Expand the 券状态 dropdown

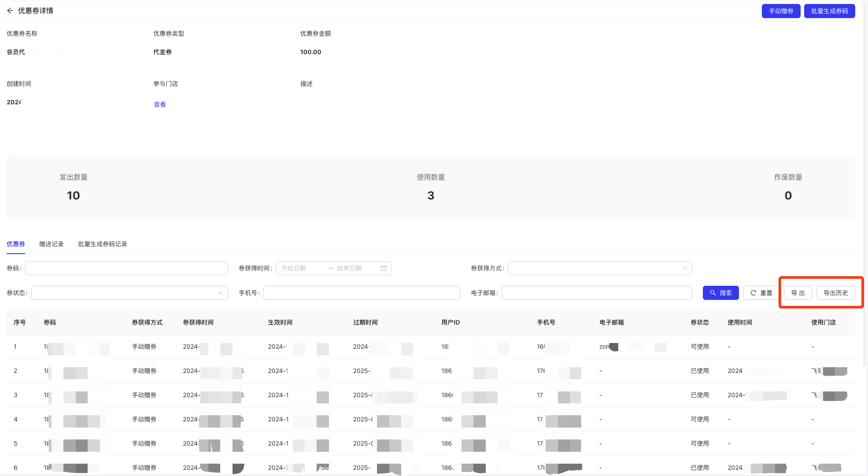tap(129, 293)
